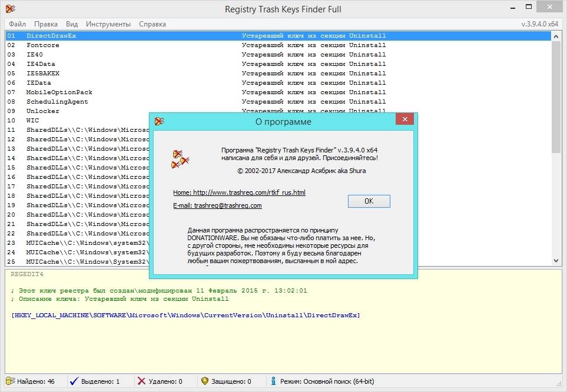Select row 07 MobileOptionPack
This screenshot has height=392, width=567.
tap(278, 92)
